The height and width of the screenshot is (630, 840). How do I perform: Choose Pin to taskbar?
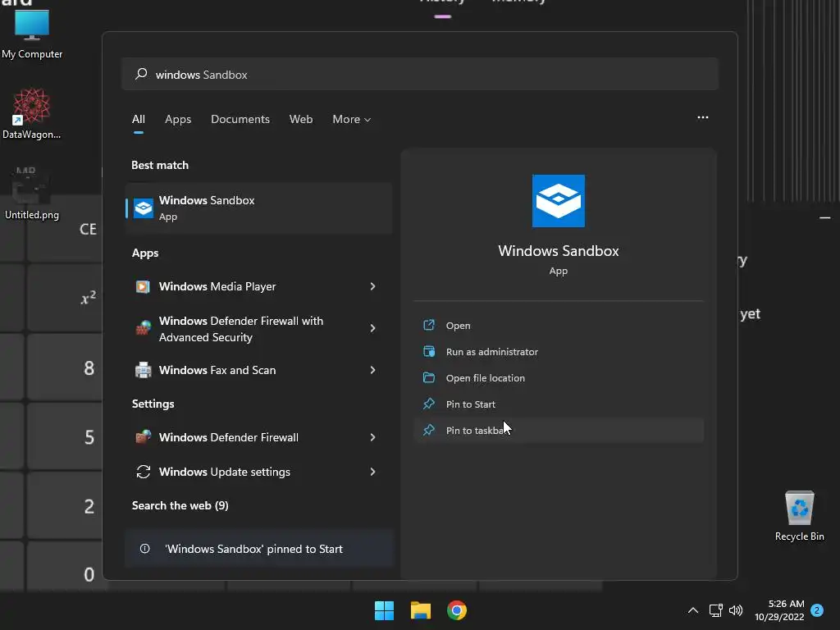559,430
